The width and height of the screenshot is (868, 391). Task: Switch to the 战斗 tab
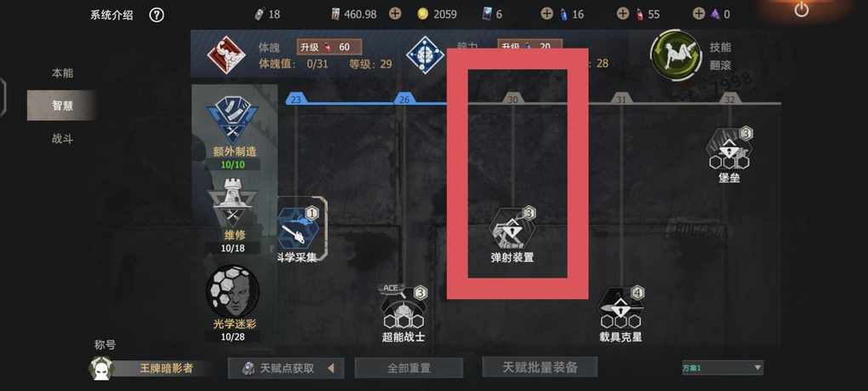pos(63,139)
